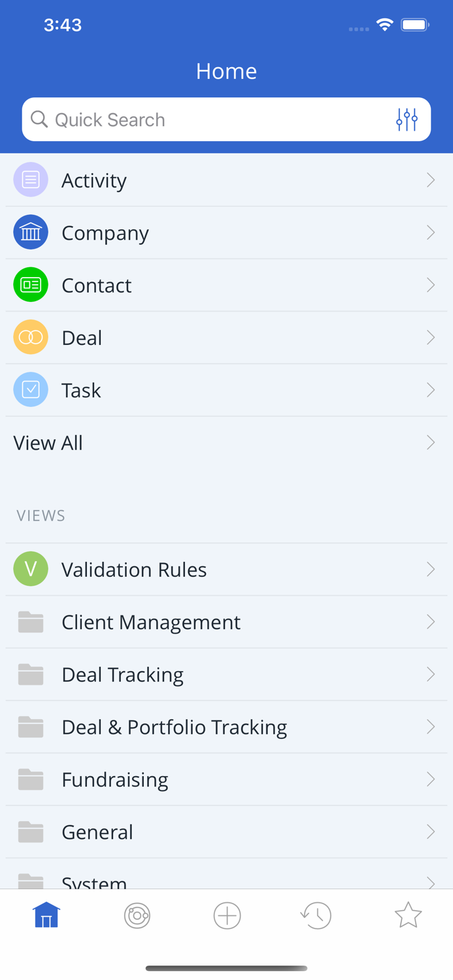Open the recent history clock tab
453x980 pixels.
(316, 915)
